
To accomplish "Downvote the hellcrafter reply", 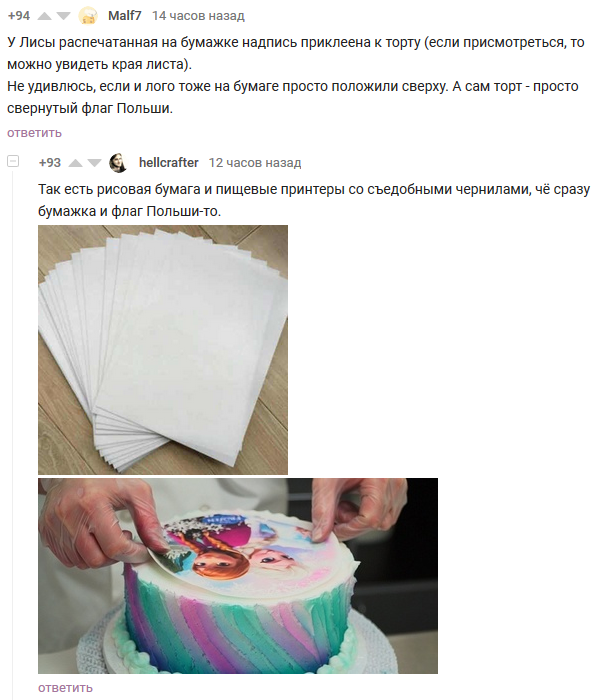I will point(94,163).
